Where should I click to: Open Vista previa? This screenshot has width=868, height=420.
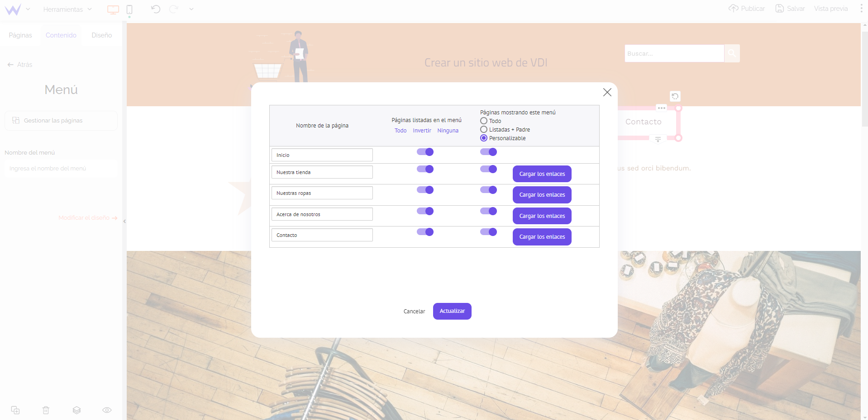point(831,9)
